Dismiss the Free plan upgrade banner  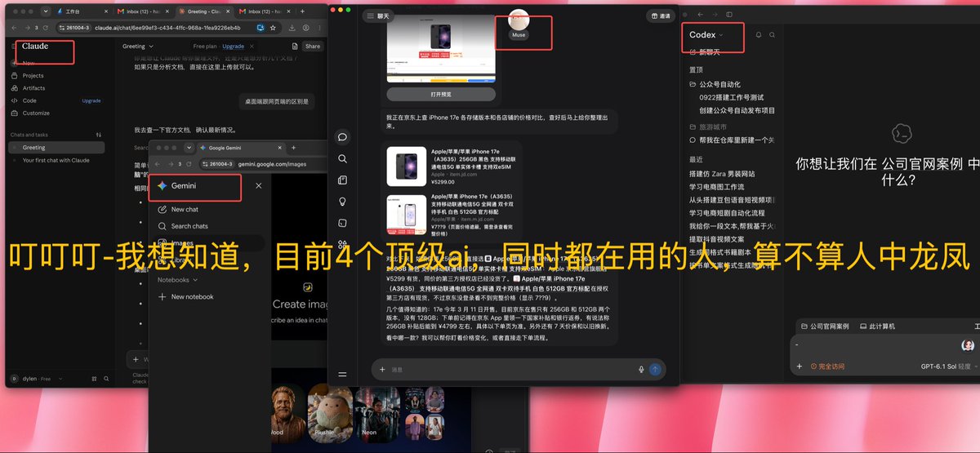click(x=252, y=47)
